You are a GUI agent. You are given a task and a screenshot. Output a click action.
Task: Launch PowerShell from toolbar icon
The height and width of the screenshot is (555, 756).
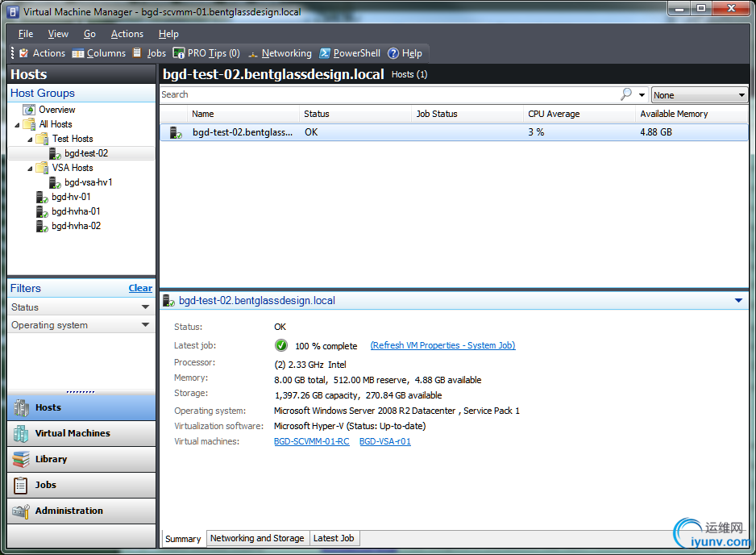tap(325, 53)
